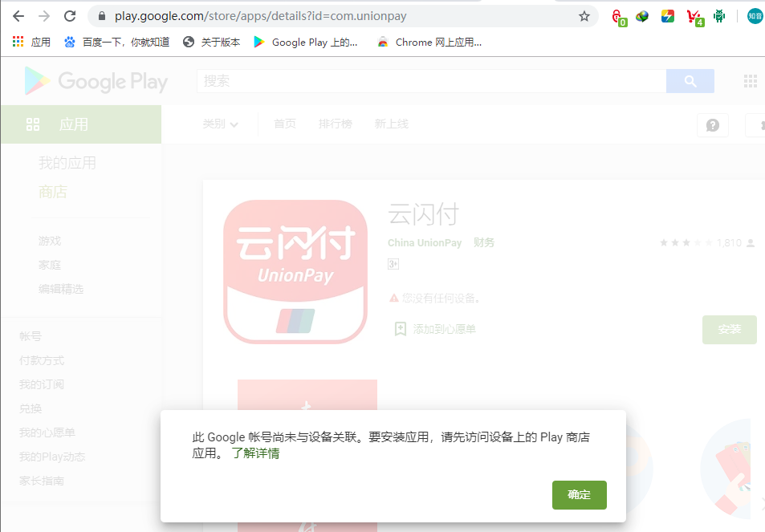Image resolution: width=765 pixels, height=532 pixels.
Task: Click the green 安装 button
Action: [730, 330]
